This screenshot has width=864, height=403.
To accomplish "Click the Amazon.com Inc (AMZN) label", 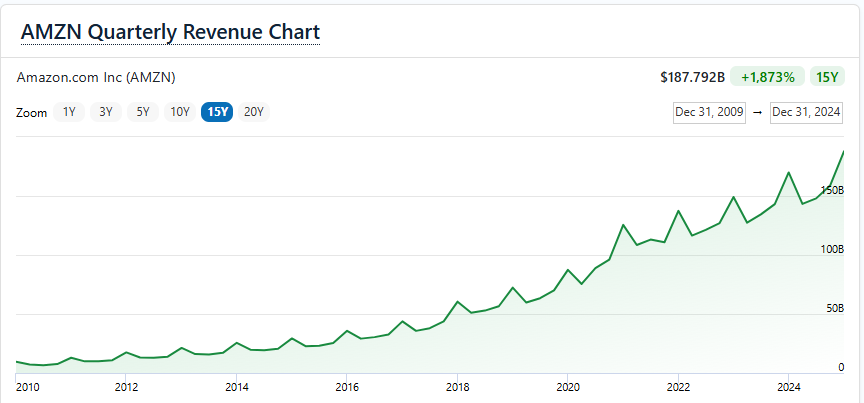I will pyautogui.click(x=96, y=78).
